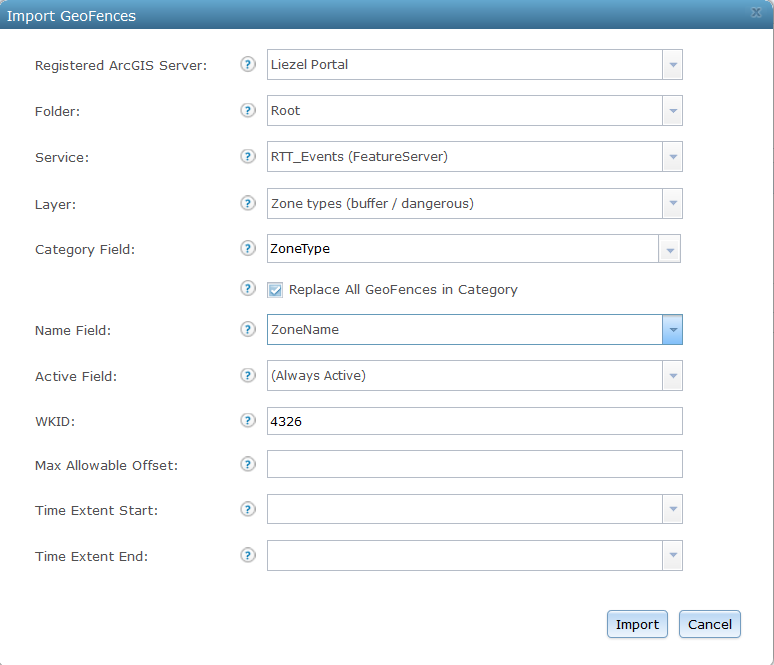Screen dimensions: 774x665
Task: Open the Time Extent Start dropdown
Action: [672, 509]
